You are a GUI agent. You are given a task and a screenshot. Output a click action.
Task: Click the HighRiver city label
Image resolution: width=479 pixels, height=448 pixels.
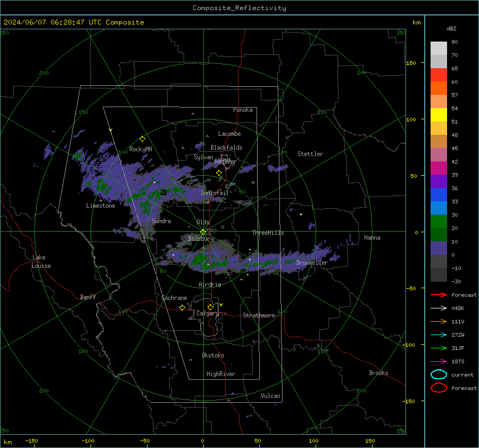(x=221, y=374)
